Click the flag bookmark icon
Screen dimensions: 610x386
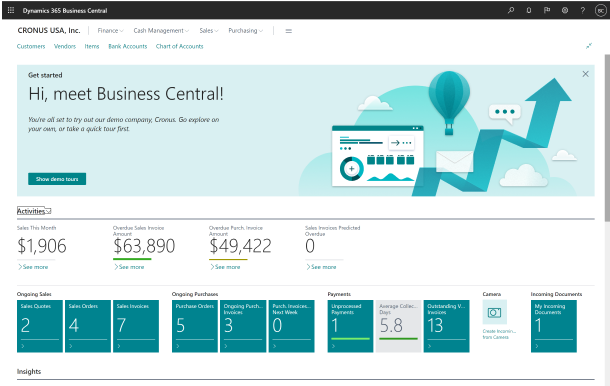(x=547, y=11)
